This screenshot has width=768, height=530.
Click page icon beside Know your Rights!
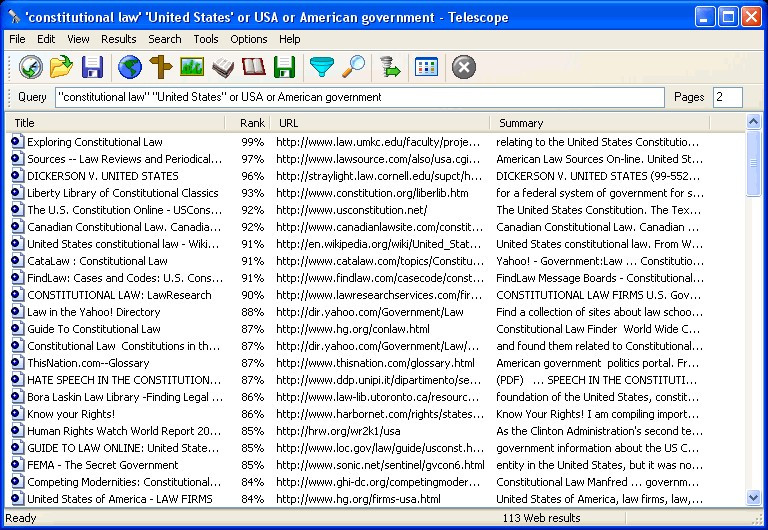point(17,414)
